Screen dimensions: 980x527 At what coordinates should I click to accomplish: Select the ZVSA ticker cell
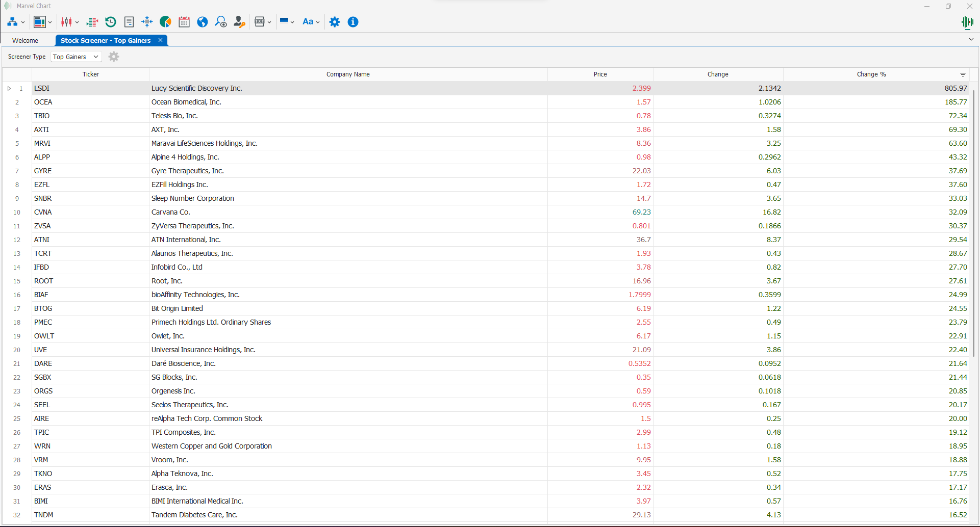point(90,226)
